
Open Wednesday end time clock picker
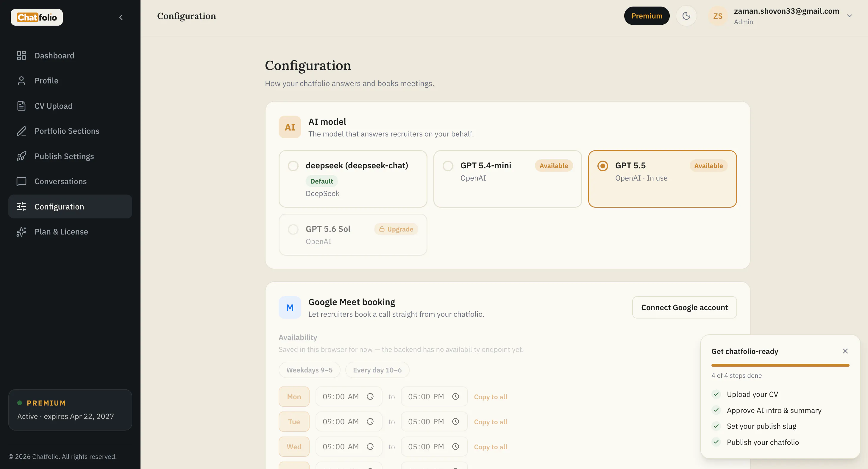455,447
